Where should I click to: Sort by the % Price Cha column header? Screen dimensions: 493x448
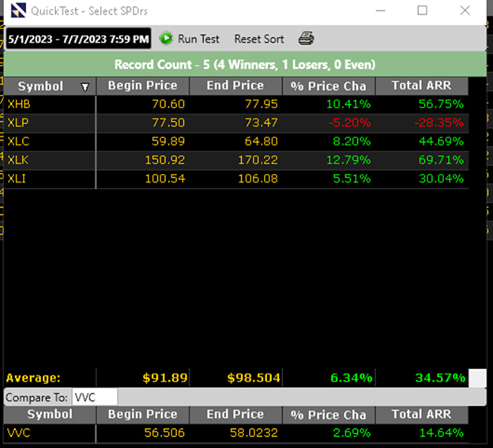pos(328,86)
